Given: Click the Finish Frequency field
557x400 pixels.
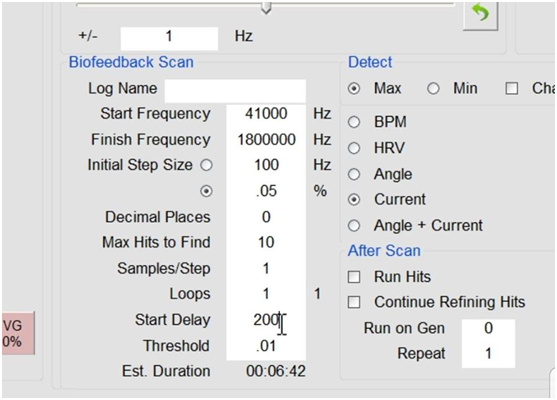Looking at the screenshot, I should [x=266, y=140].
